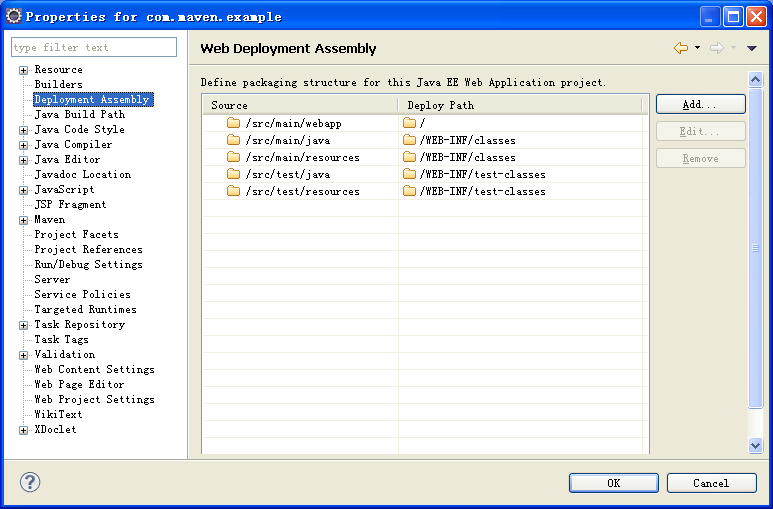Expand the Maven tree node
Screen dimensions: 773x509
(24, 220)
